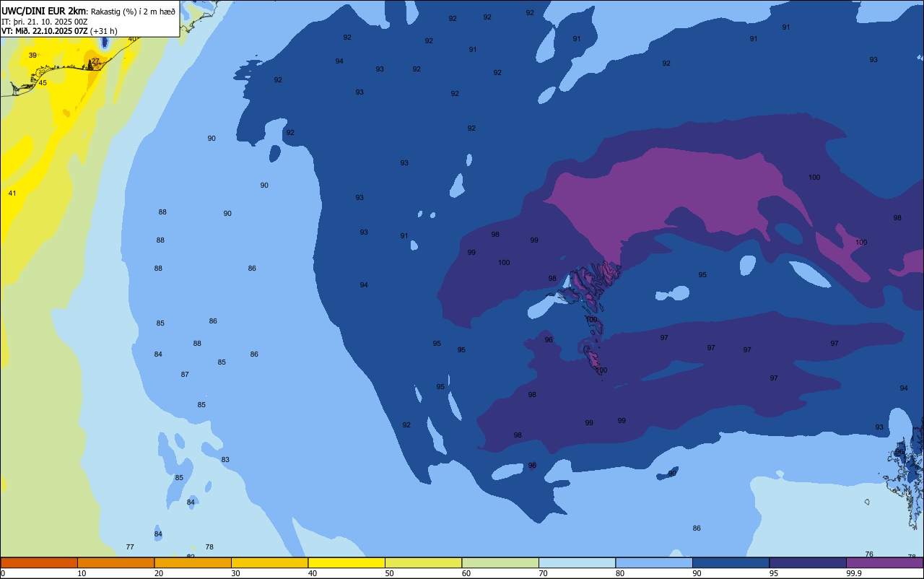
Task: Click the purple above-99.9 legend swatch
Action: tap(885, 562)
